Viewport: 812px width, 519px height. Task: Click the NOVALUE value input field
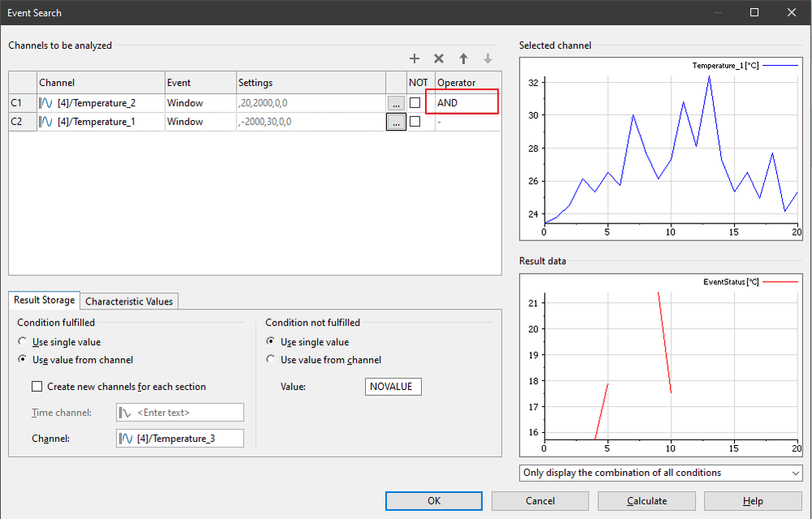point(393,387)
